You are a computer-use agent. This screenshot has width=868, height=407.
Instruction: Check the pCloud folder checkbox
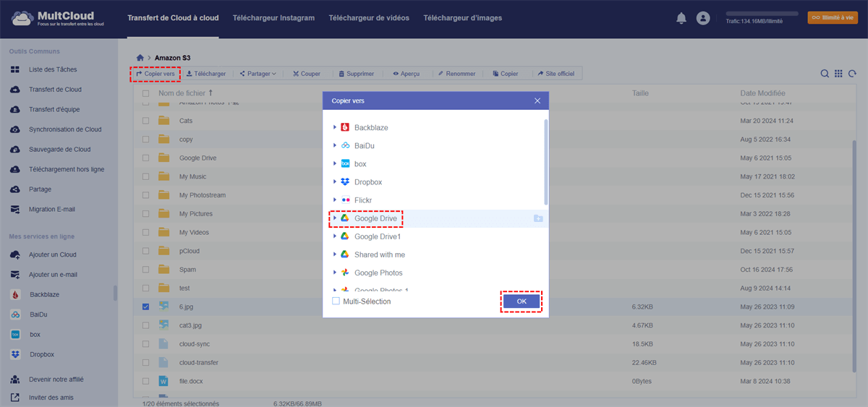146,251
